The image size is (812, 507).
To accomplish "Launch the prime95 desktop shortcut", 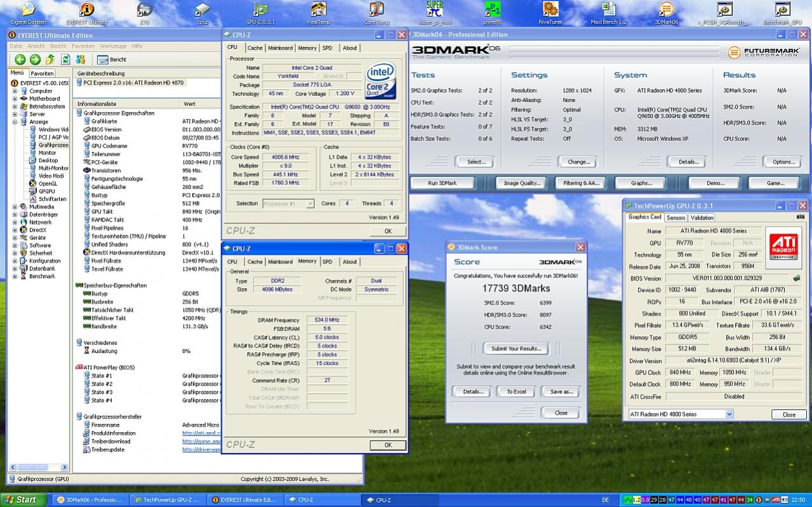I will [492, 10].
